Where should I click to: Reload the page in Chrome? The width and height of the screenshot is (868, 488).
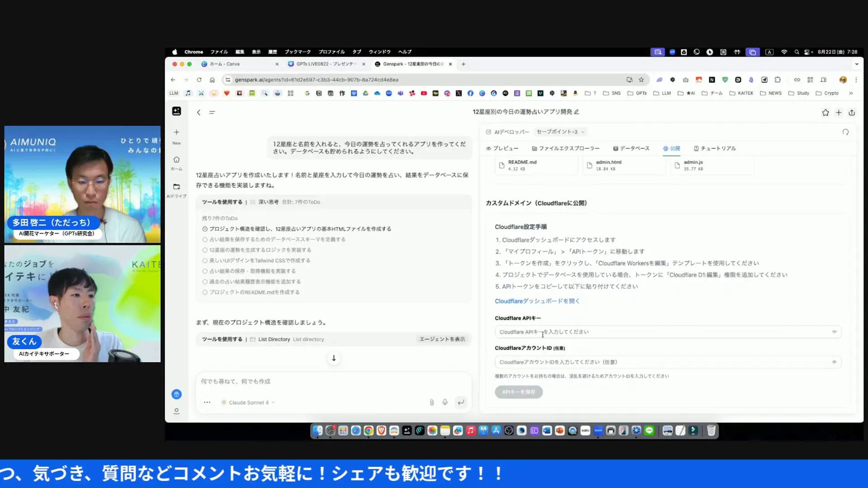pyautogui.click(x=199, y=80)
